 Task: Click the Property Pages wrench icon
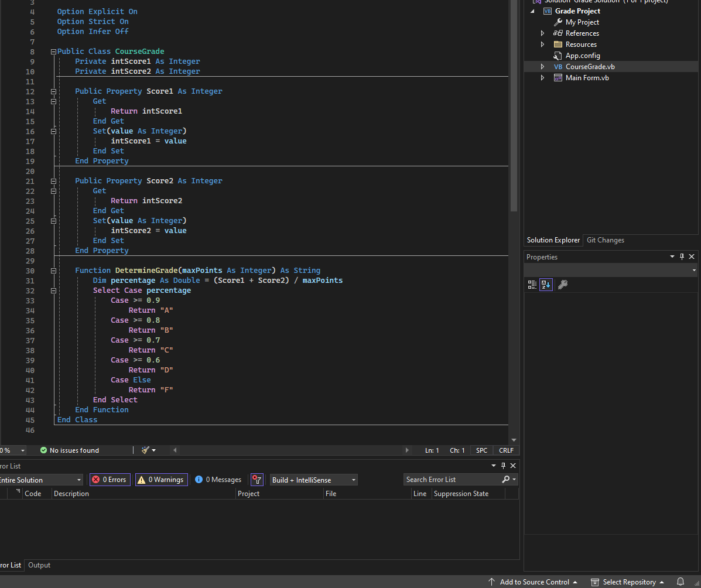pos(562,285)
